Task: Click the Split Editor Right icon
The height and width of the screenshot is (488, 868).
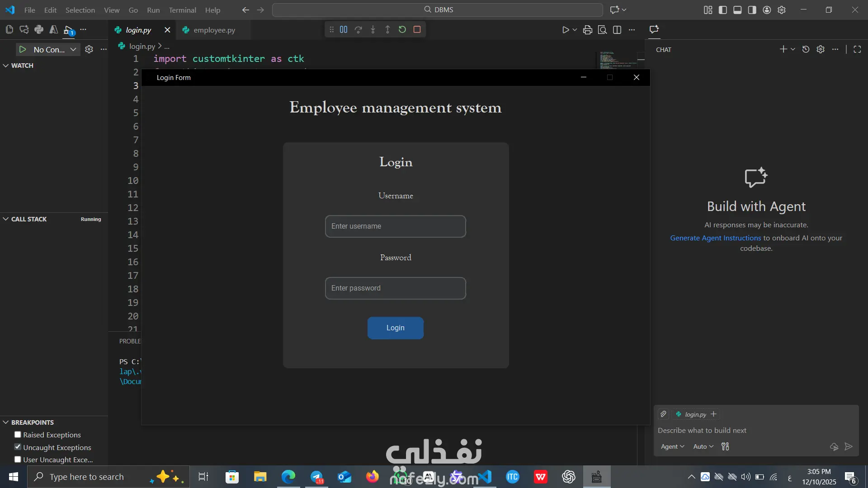Action: [617, 30]
